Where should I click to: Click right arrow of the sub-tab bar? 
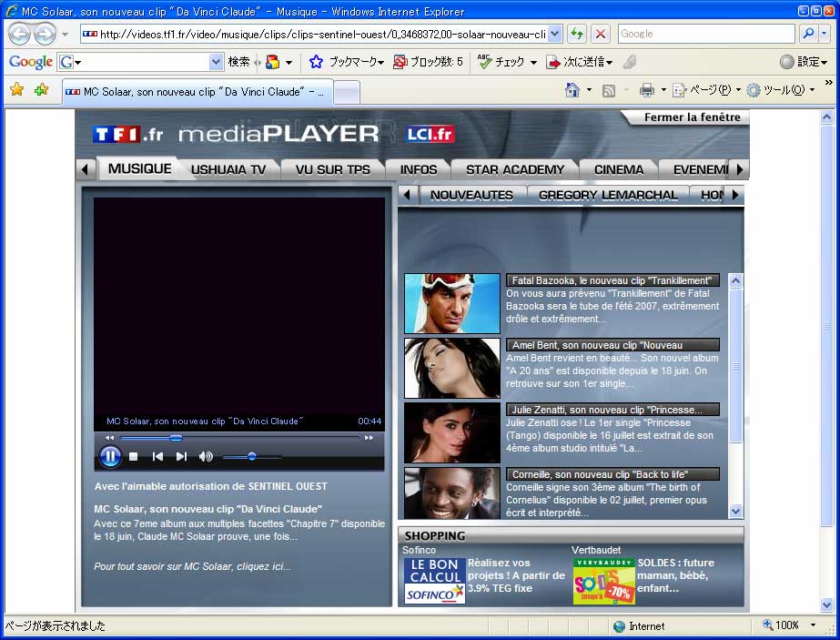tap(735, 195)
